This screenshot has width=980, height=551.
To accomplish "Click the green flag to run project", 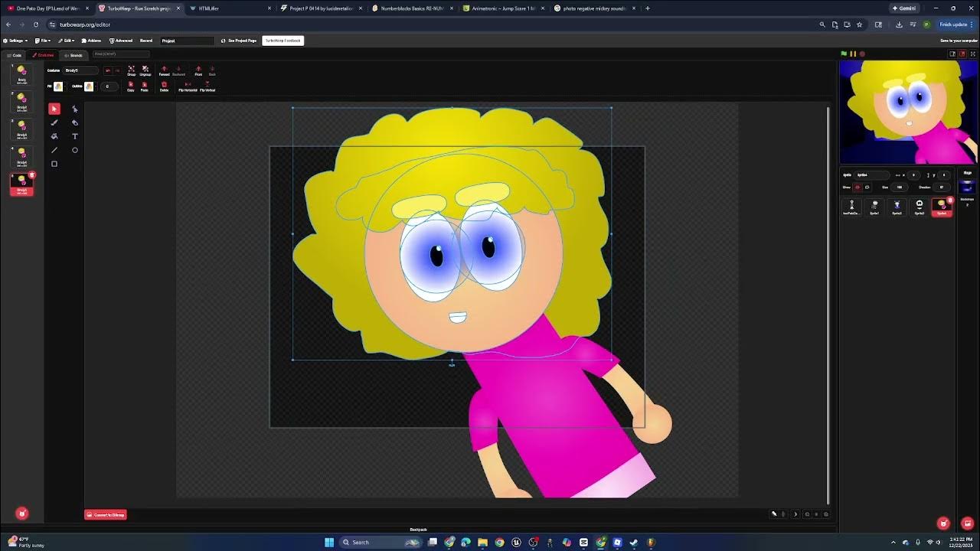I will 844,54.
